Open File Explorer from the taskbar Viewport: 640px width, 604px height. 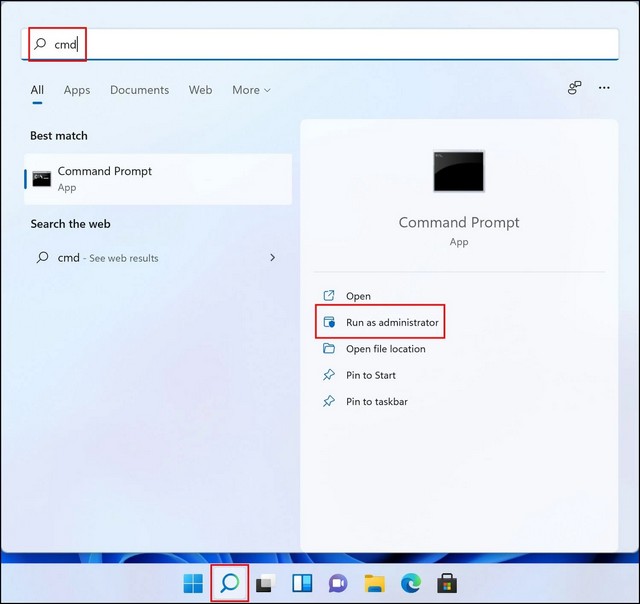pos(374,583)
